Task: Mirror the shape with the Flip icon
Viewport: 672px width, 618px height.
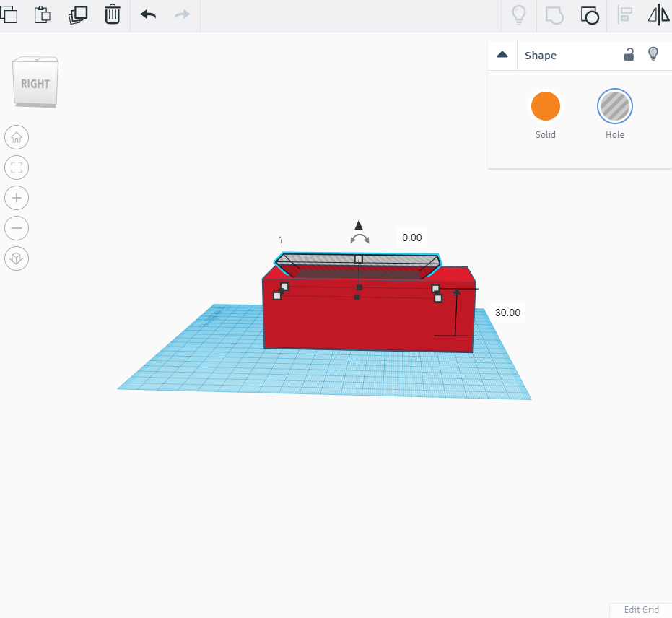Action: (x=658, y=15)
